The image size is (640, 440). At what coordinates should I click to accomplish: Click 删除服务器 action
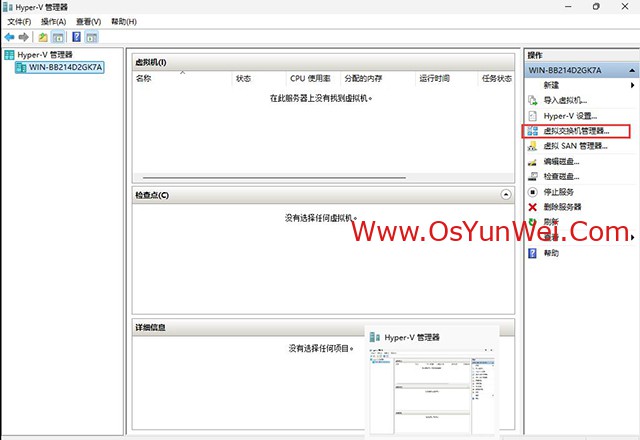click(x=562, y=207)
